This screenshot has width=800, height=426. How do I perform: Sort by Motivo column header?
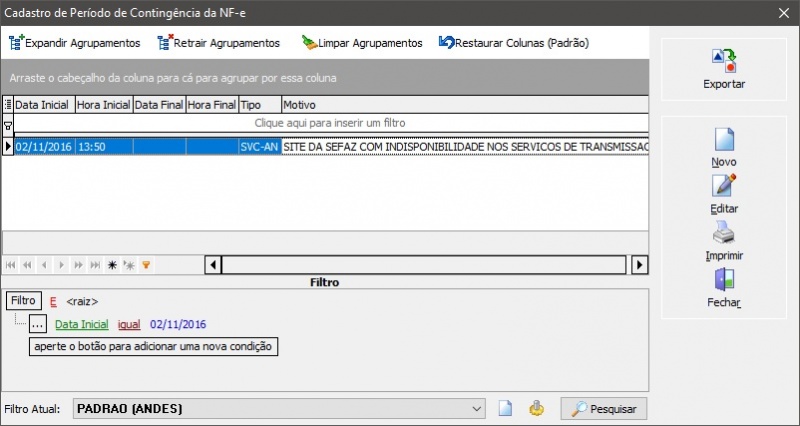465,105
